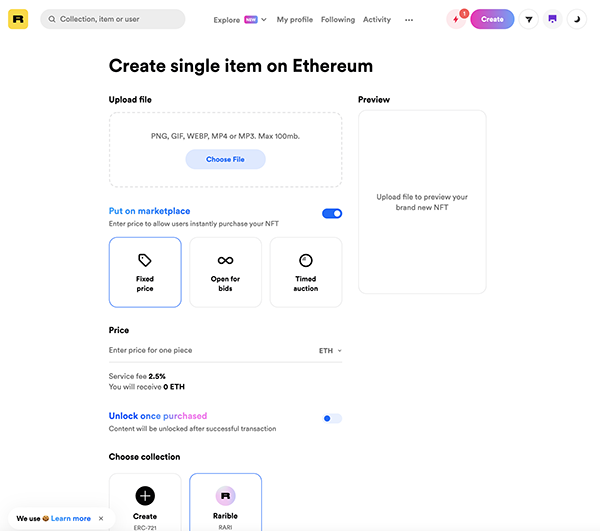600x531 pixels.
Task: Follow the Learn more cookie link
Action: click(71, 518)
